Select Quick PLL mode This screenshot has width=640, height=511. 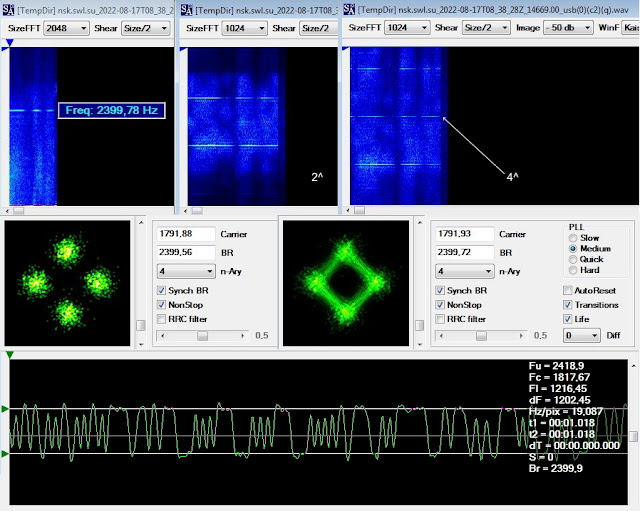point(573,260)
